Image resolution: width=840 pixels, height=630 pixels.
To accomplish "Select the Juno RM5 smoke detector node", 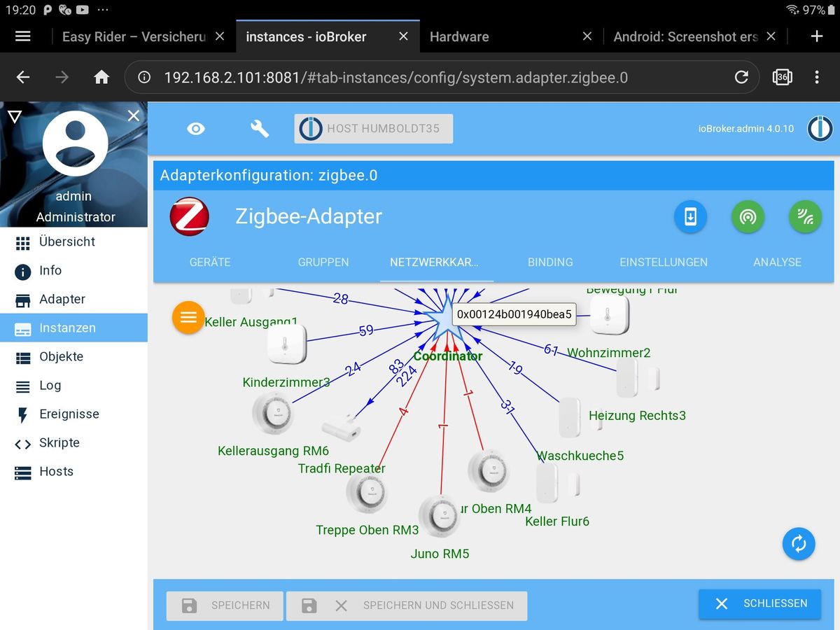I will [x=440, y=516].
